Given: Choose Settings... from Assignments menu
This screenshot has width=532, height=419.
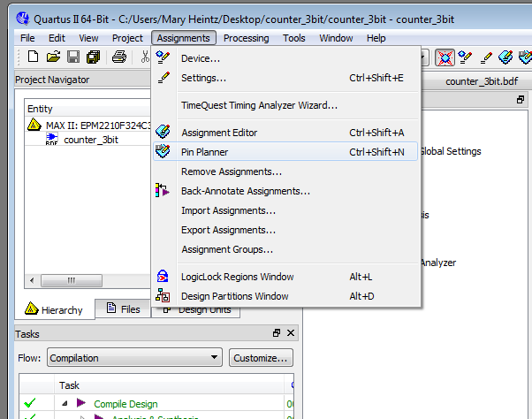Looking at the screenshot, I should pyautogui.click(x=285, y=78).
